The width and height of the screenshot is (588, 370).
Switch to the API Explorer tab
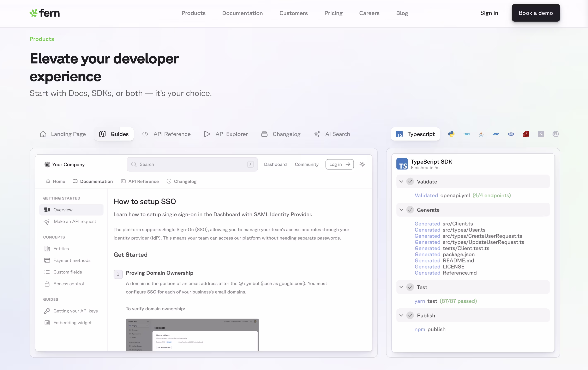[226, 134]
